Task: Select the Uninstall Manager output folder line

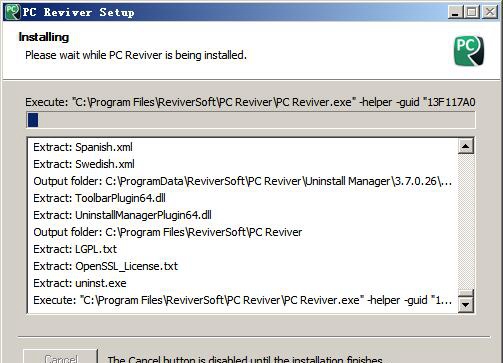Action: 242,181
